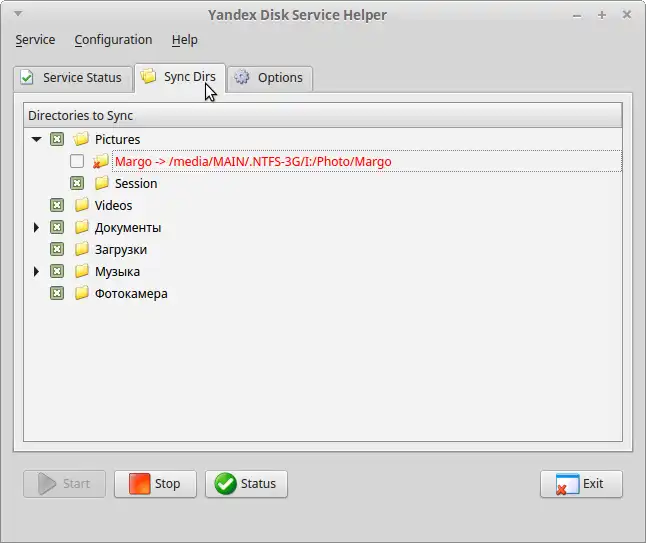Expand the Документы tree node
646x543 pixels.
click(x=36, y=227)
